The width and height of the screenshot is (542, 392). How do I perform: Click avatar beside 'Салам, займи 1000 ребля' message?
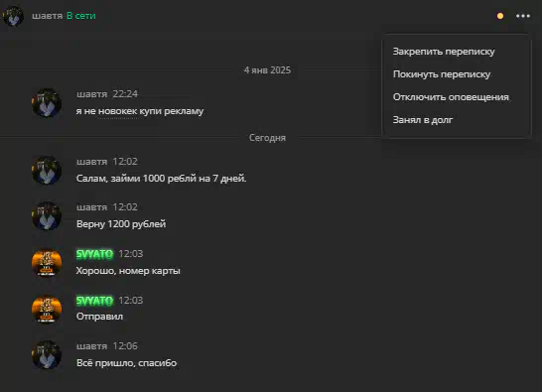click(x=47, y=170)
